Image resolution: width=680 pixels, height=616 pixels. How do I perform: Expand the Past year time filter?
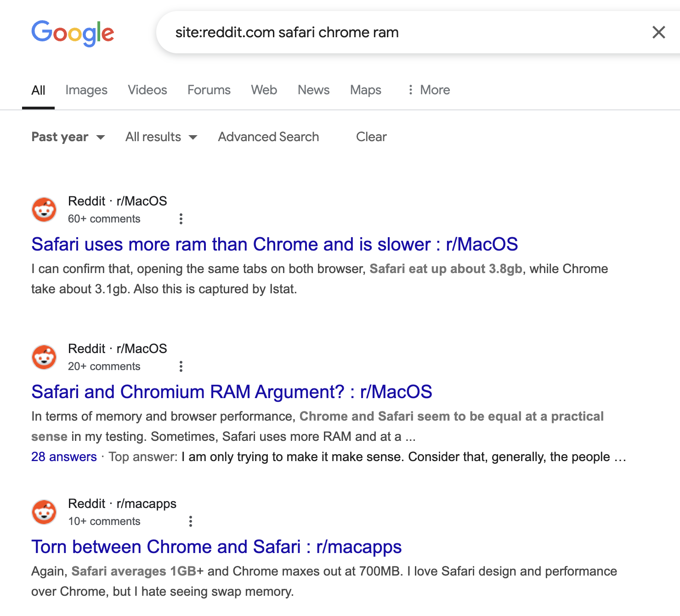[x=68, y=137]
